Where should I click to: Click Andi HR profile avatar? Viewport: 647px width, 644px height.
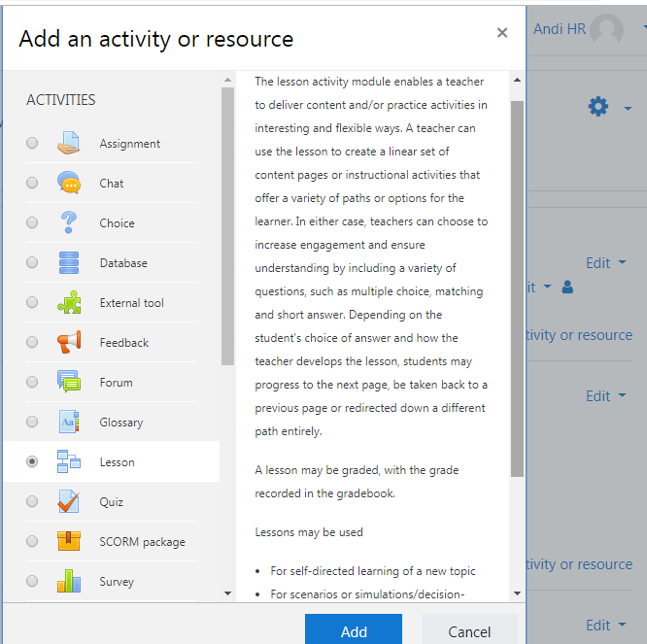coord(606,29)
